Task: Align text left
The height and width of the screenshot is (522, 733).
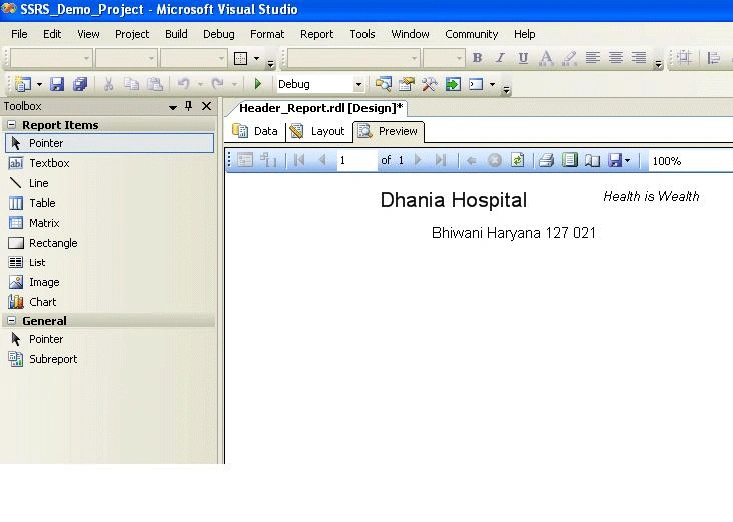Action: pos(593,58)
